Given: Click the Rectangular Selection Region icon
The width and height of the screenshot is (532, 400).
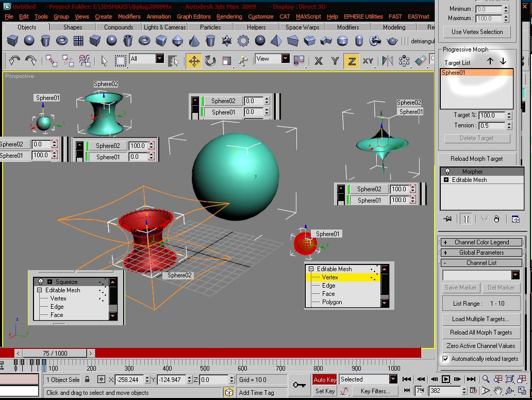Looking at the screenshot, I should [x=120, y=61].
